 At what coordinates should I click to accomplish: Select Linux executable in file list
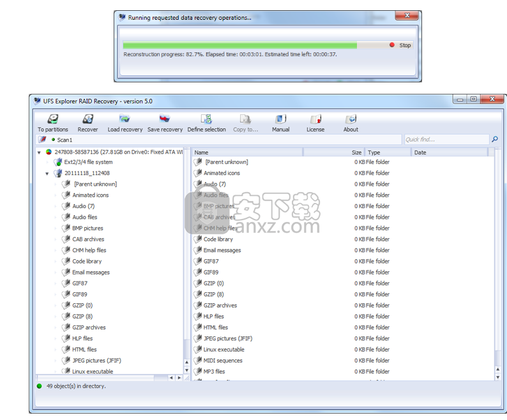click(x=343, y=349)
